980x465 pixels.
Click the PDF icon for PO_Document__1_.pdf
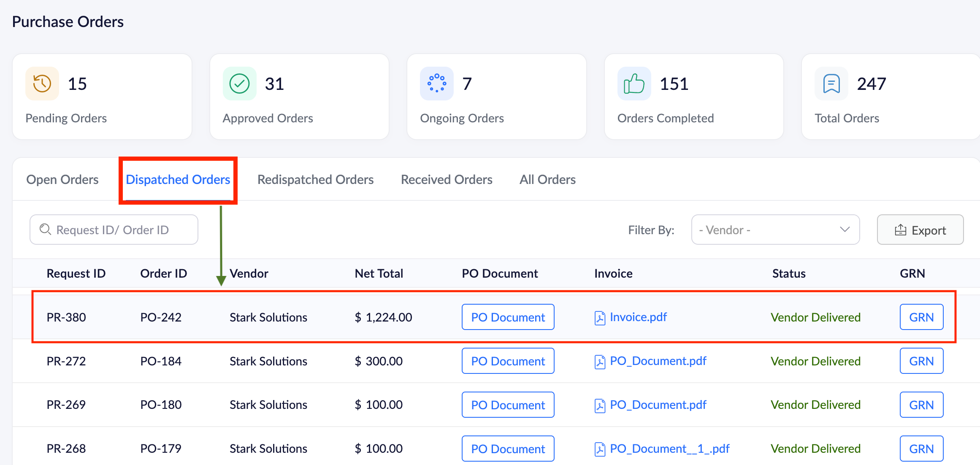tap(600, 449)
